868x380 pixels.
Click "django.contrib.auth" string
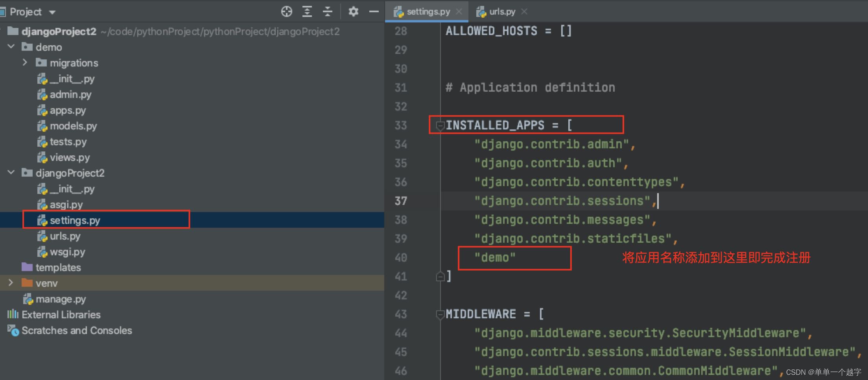[x=548, y=163]
